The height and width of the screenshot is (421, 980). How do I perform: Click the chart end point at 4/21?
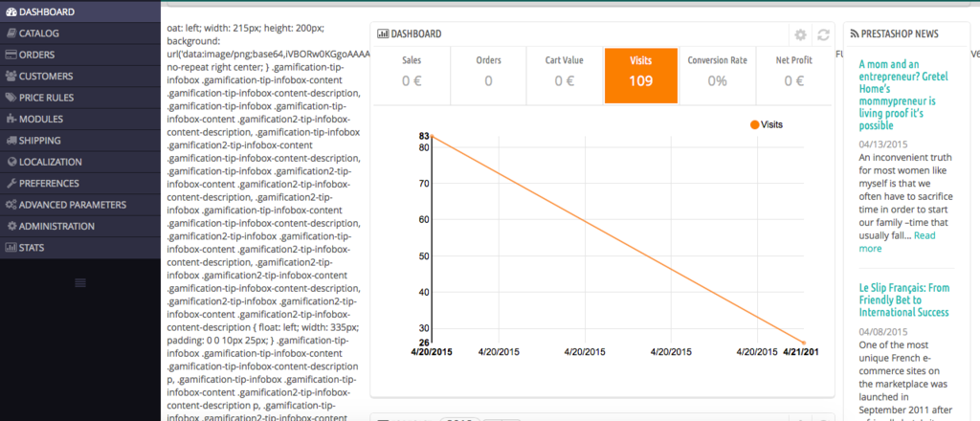[804, 343]
